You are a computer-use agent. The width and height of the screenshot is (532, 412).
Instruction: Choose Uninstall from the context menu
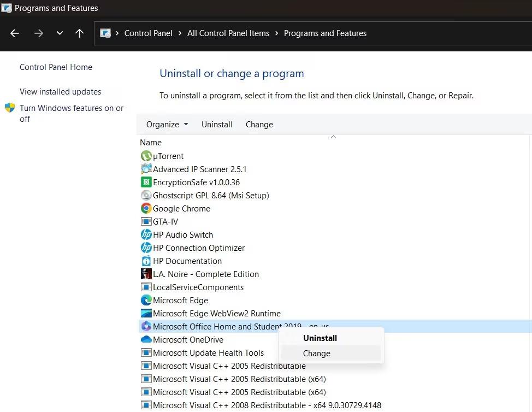click(320, 338)
